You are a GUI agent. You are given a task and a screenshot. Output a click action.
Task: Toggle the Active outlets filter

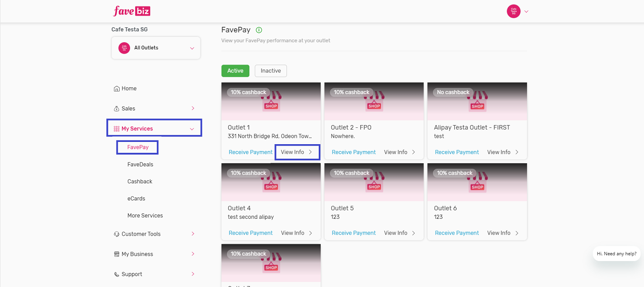[235, 70]
